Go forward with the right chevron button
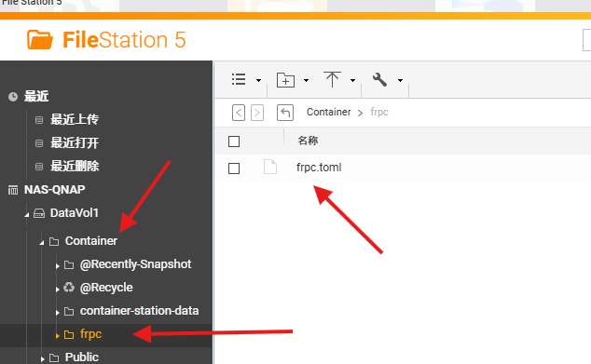This screenshot has width=591, height=364. (x=257, y=113)
